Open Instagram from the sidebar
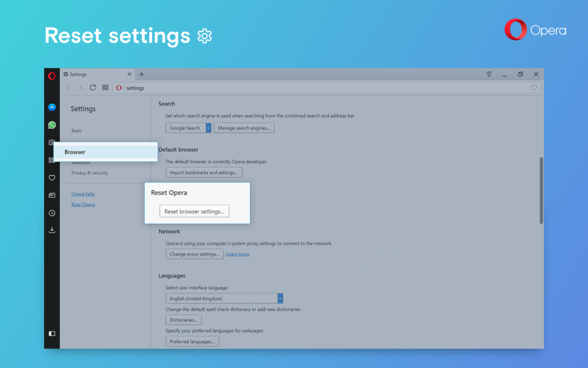 click(x=52, y=142)
